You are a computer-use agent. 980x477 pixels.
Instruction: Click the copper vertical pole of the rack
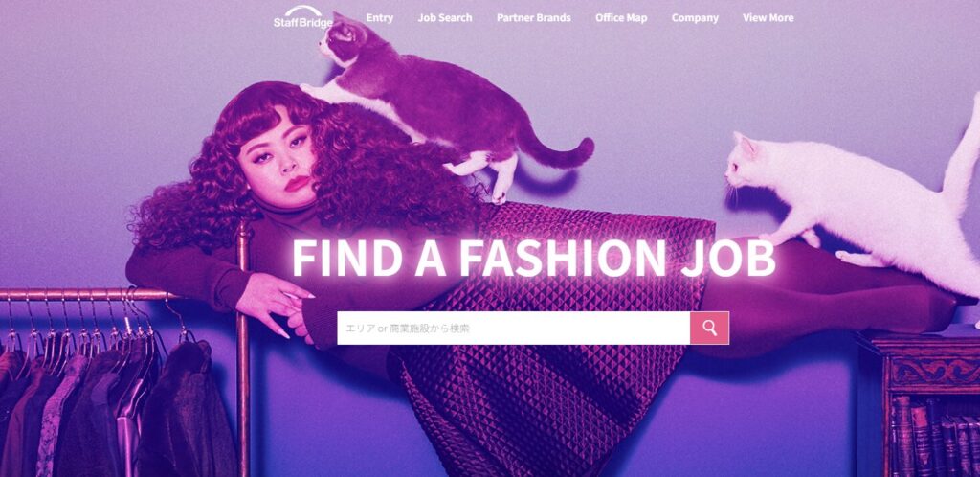click(242, 351)
